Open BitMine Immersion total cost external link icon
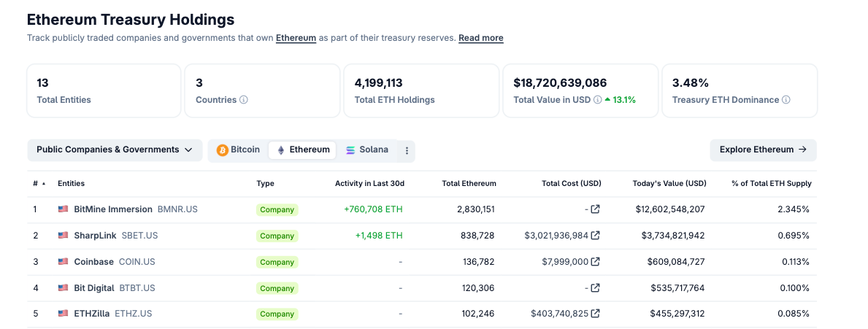868x329 pixels. (x=595, y=209)
